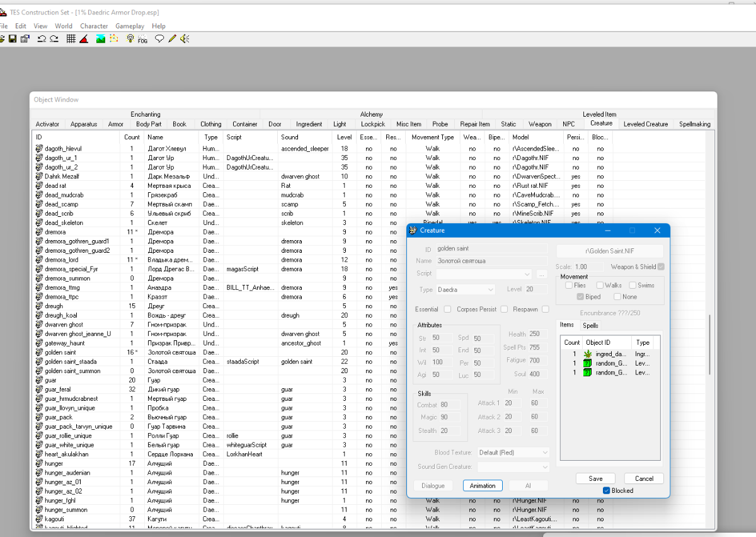This screenshot has width=756, height=537.
Task: Click the Dialogue button in Creature dialog
Action: [x=433, y=485]
